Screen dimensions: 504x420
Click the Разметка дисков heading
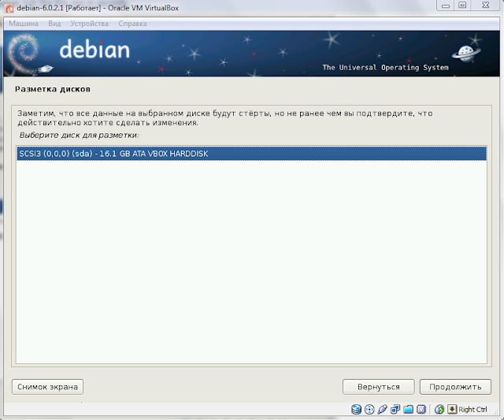coord(53,89)
